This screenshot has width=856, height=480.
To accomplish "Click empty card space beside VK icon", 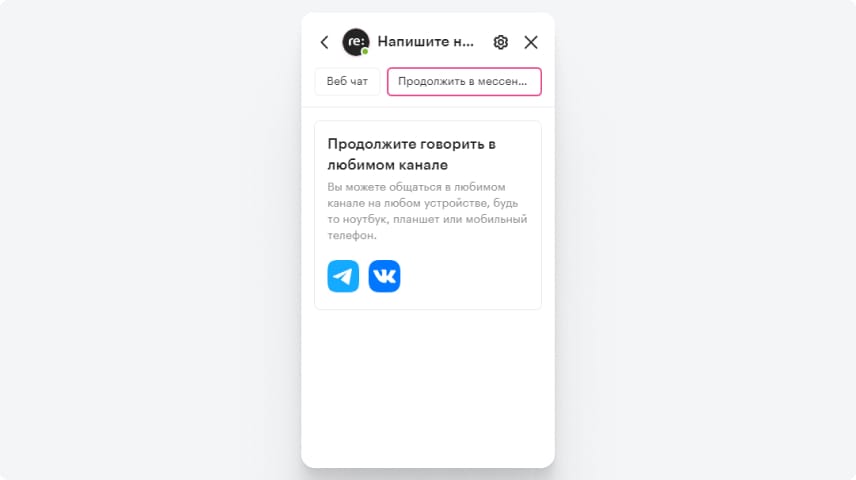I will (469, 276).
